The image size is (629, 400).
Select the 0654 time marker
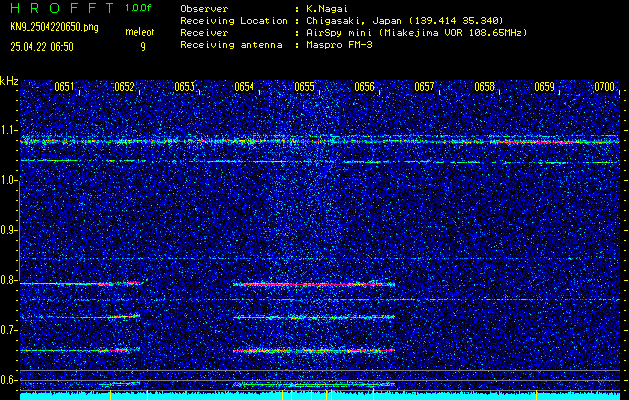[244, 87]
